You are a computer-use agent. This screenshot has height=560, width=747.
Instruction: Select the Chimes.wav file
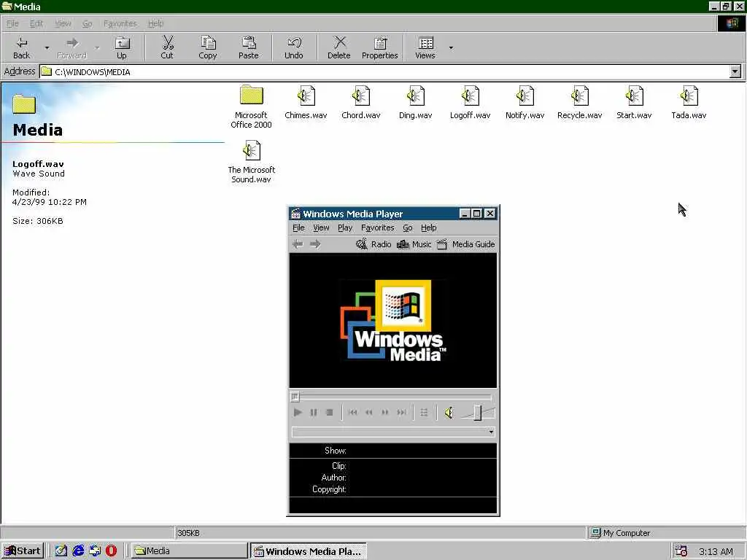click(306, 102)
